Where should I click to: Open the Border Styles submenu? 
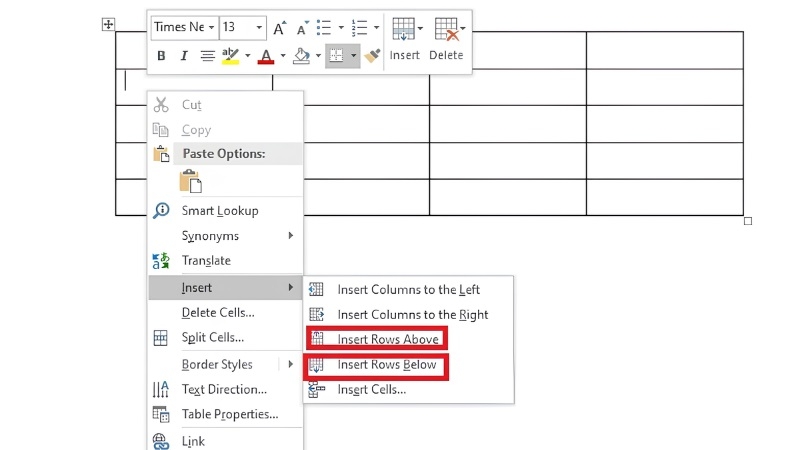pyautogui.click(x=226, y=364)
